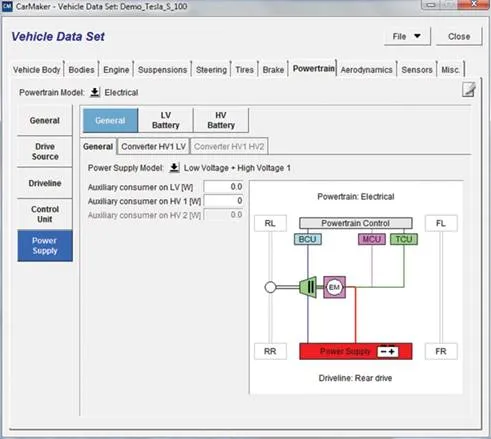
Task: Click the CarMaker app icon in title bar
Action: [7, 6]
